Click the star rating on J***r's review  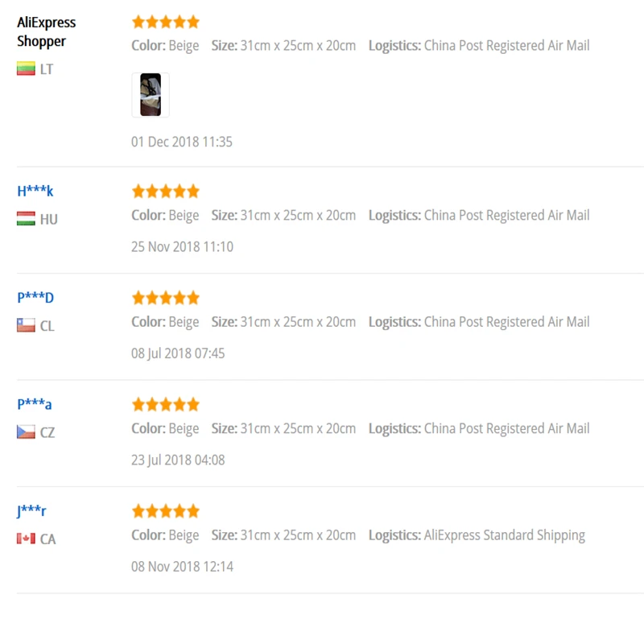(166, 511)
